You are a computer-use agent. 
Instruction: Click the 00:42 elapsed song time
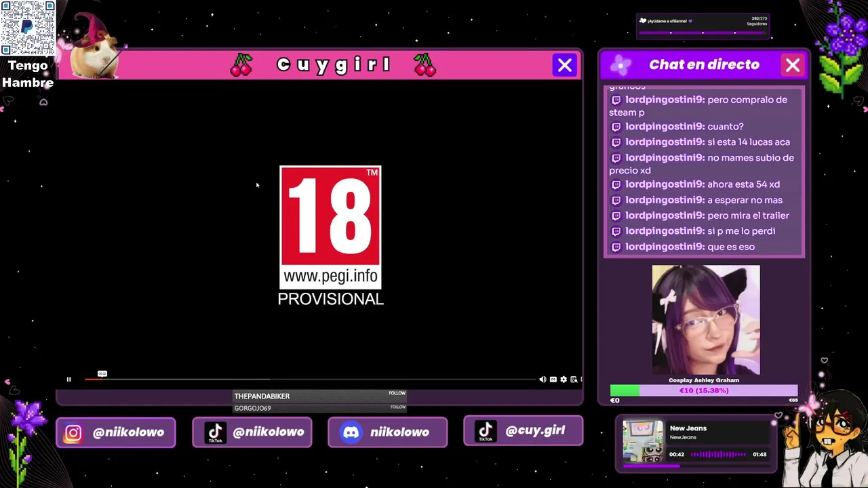click(677, 455)
